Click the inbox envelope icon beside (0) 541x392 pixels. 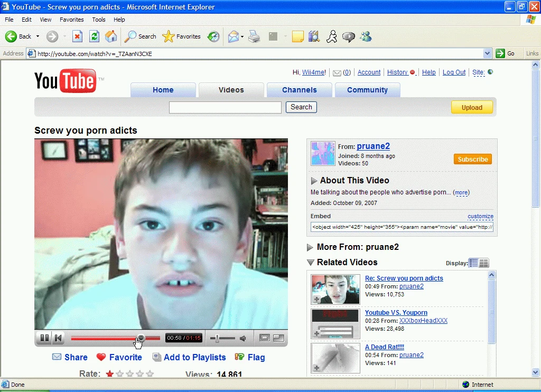tap(337, 73)
